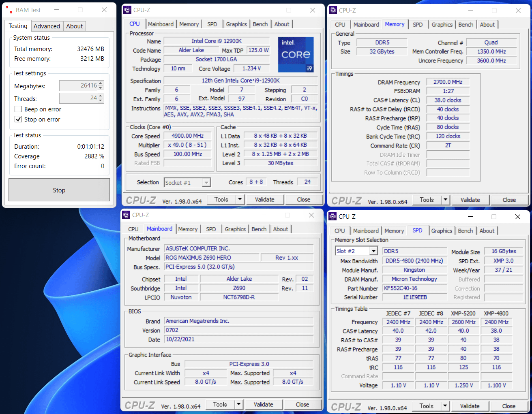Click the Mem Controller Freq. value 1350.0 MHz
This screenshot has height=414, width=532.
point(491,51)
